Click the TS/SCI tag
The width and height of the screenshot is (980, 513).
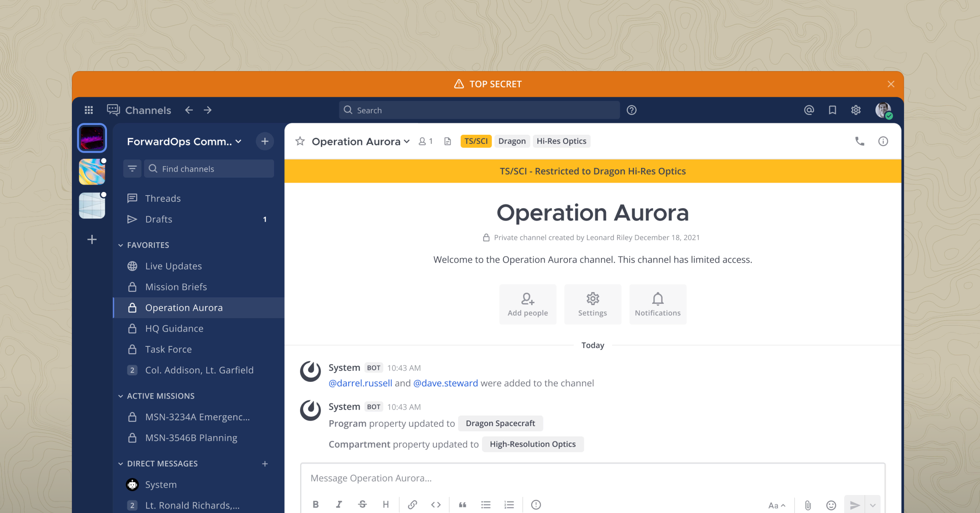coord(476,141)
